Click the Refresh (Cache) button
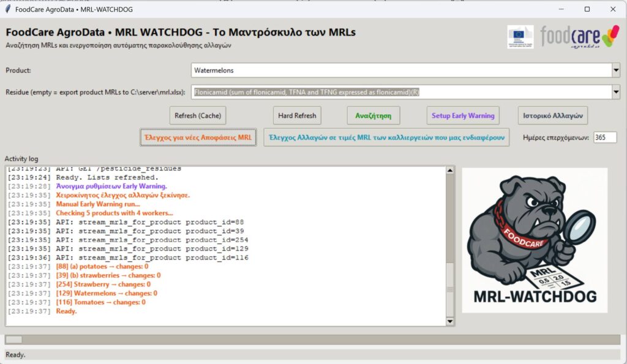The width and height of the screenshot is (627, 364). point(198,116)
